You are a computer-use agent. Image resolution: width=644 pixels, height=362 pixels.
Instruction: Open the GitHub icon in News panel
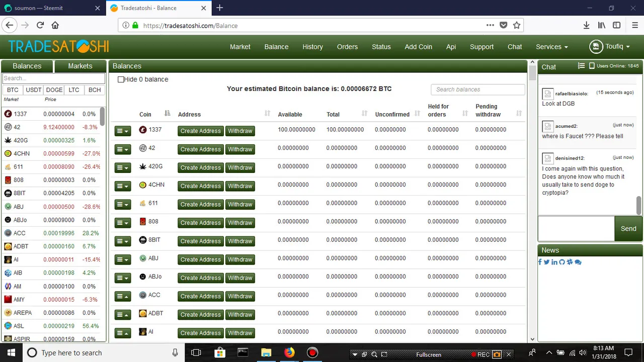coord(562,262)
